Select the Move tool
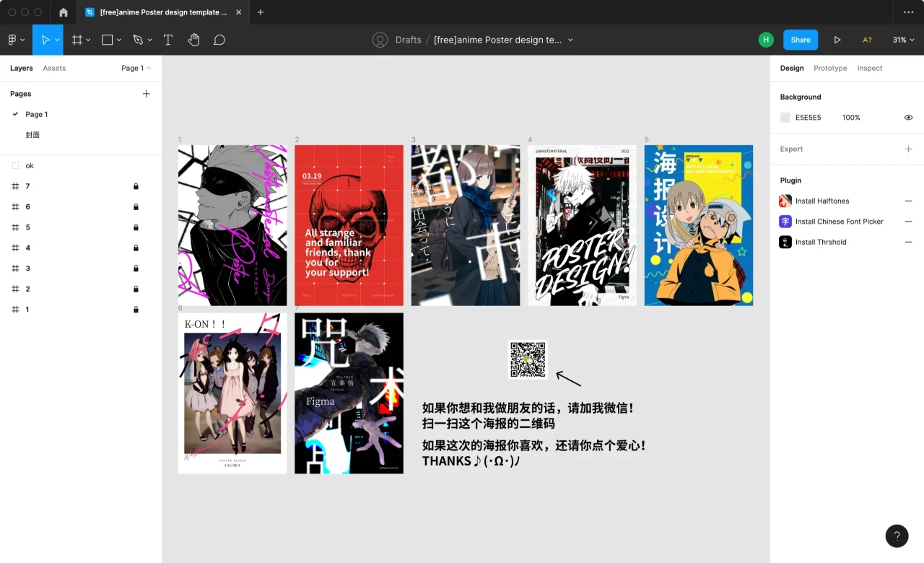The height and width of the screenshot is (563, 924). pos(45,40)
